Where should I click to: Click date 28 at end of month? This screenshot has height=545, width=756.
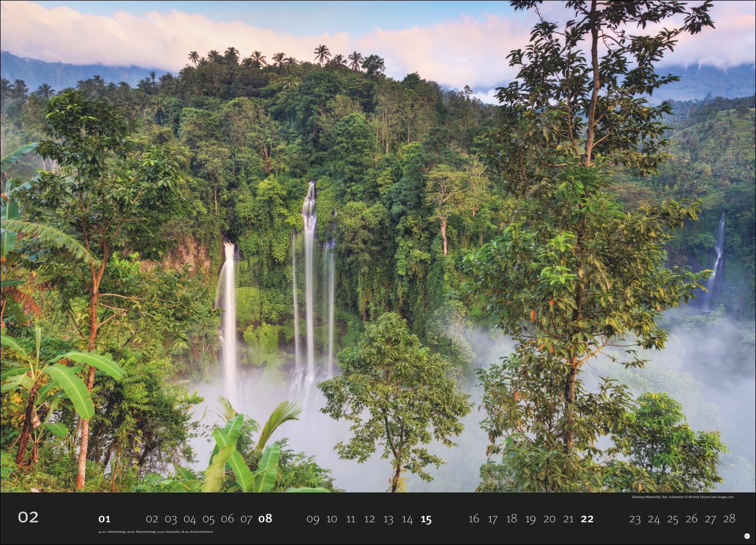pyautogui.click(x=729, y=519)
